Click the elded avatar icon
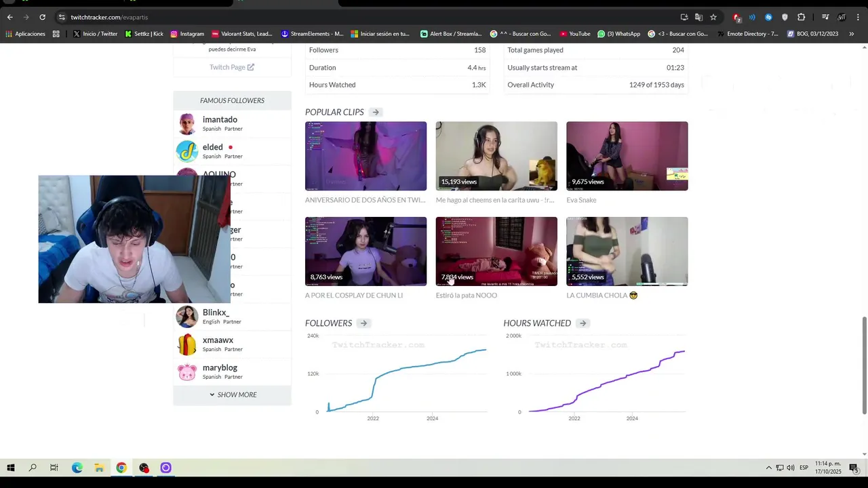This screenshot has width=868, height=488. click(x=187, y=151)
